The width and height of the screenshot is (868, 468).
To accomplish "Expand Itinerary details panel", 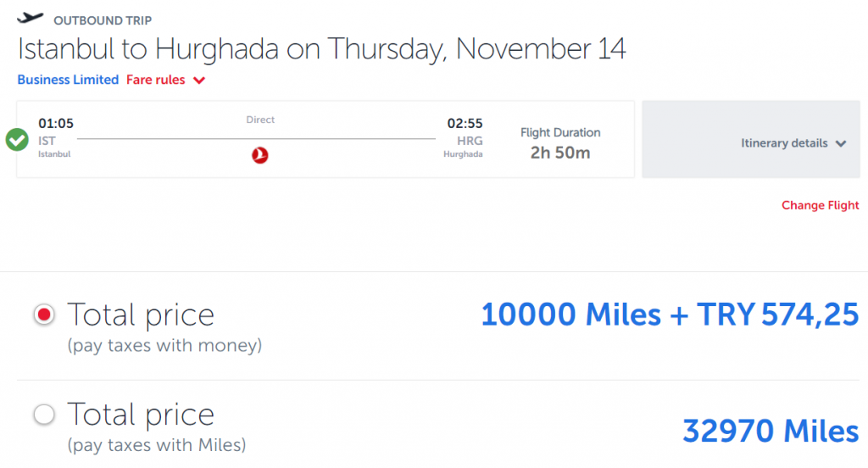I will click(x=751, y=139).
